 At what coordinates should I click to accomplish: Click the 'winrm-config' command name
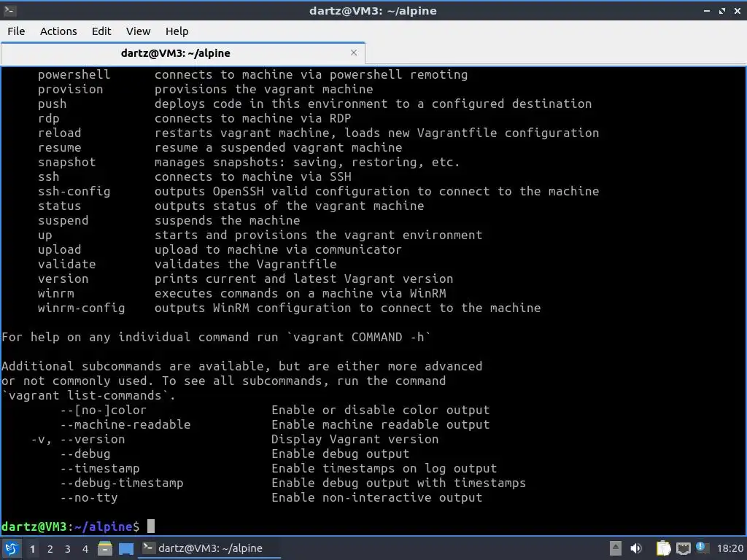(81, 308)
